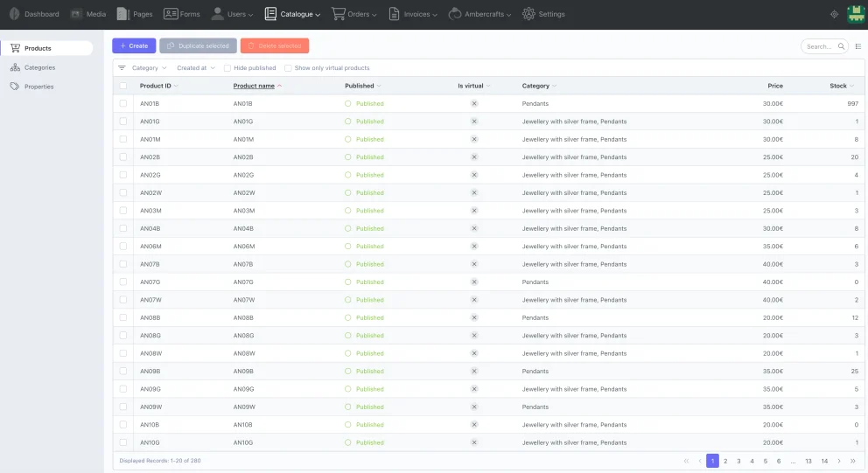Sort by the Stock column header
The height and width of the screenshot is (473, 868).
(x=842, y=86)
